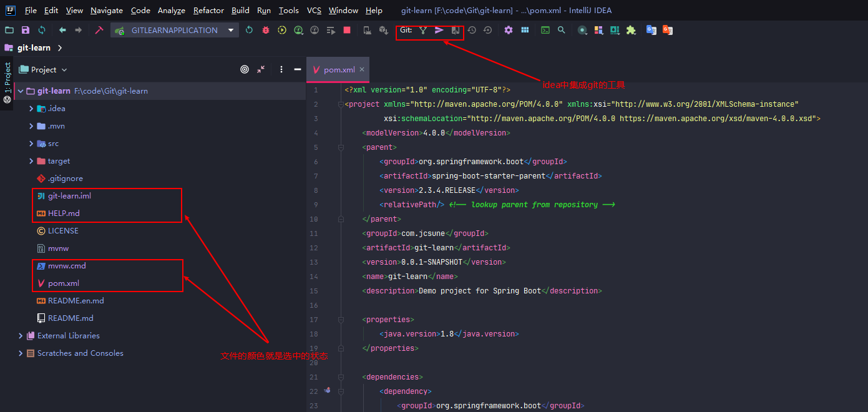Expand the External Libraries node
The height and width of the screenshot is (412, 868).
pos(21,336)
